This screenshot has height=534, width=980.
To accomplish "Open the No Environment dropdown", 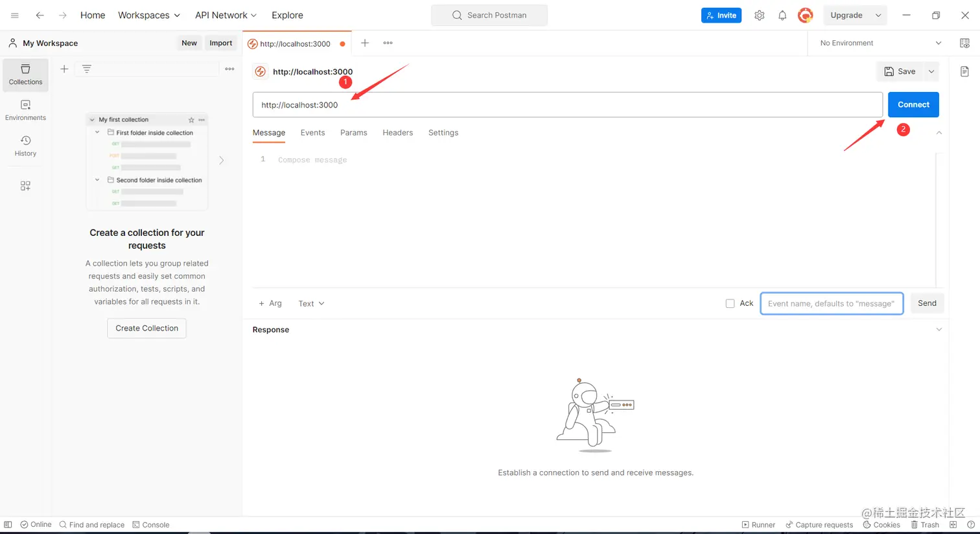I will pyautogui.click(x=877, y=43).
